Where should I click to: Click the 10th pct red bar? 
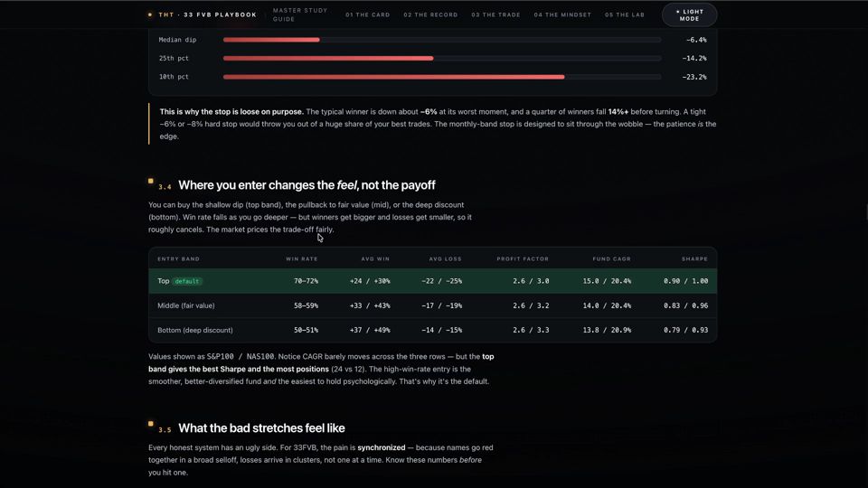pyautogui.click(x=393, y=77)
